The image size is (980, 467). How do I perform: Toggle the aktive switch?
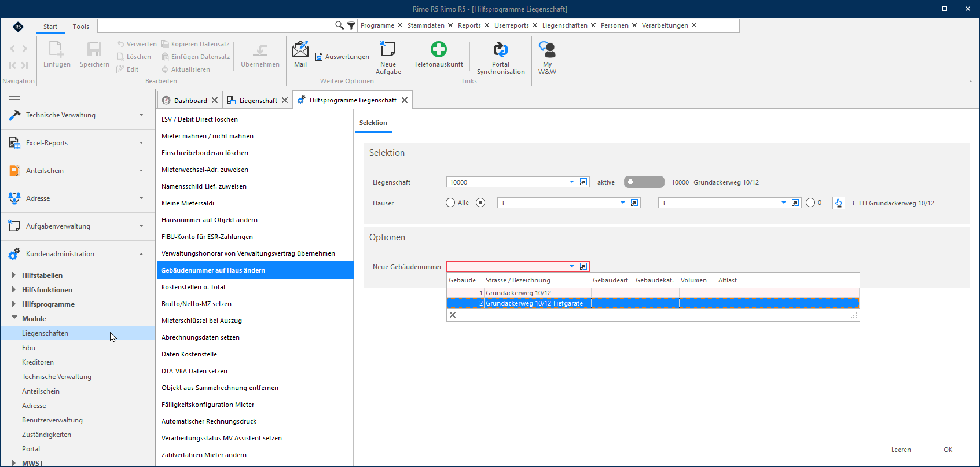click(644, 182)
